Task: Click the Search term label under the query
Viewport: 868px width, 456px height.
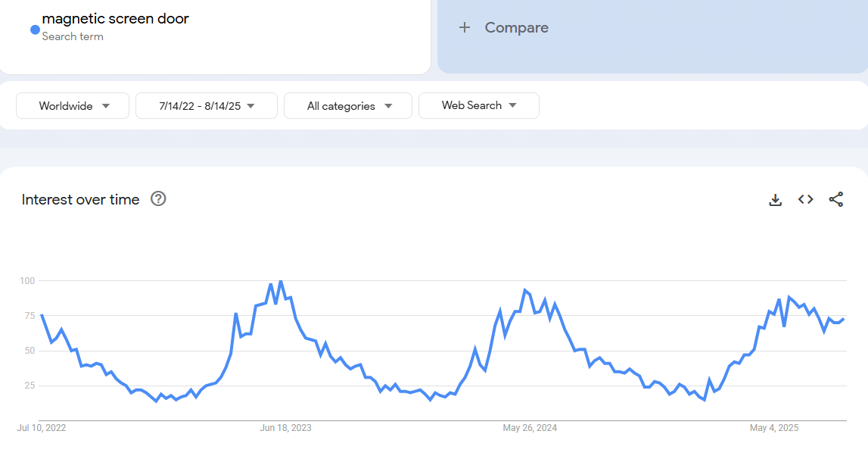Action: tap(73, 36)
